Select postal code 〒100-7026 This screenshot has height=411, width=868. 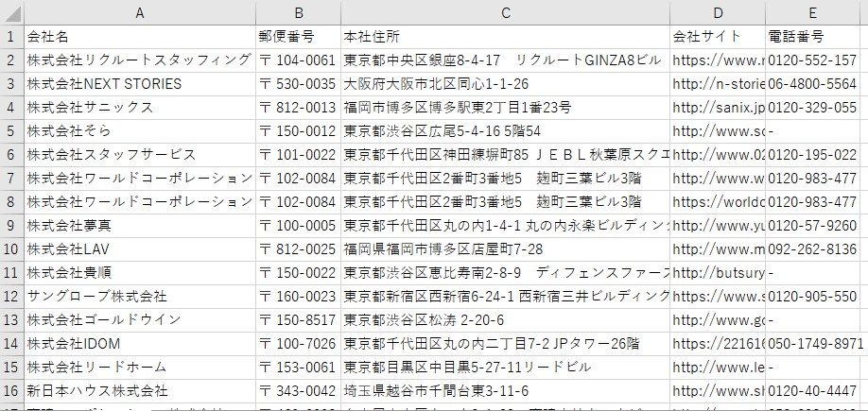pyautogui.click(x=299, y=344)
